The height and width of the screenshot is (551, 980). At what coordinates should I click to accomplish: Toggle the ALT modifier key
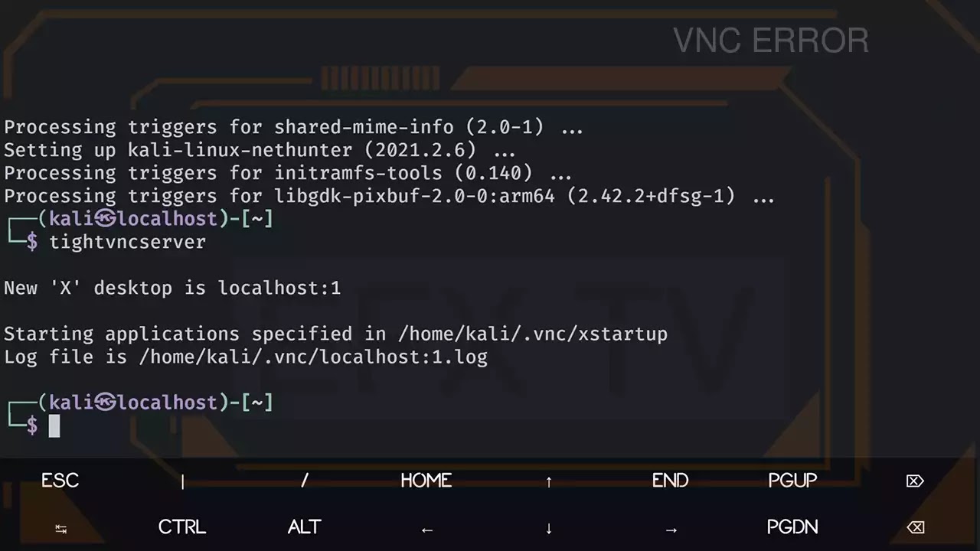click(x=304, y=527)
